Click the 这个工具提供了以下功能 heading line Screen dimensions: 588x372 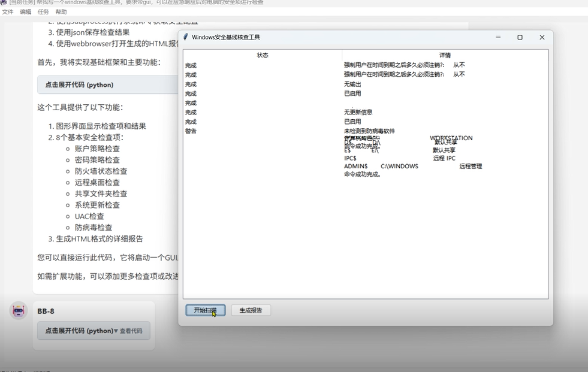[80, 107]
